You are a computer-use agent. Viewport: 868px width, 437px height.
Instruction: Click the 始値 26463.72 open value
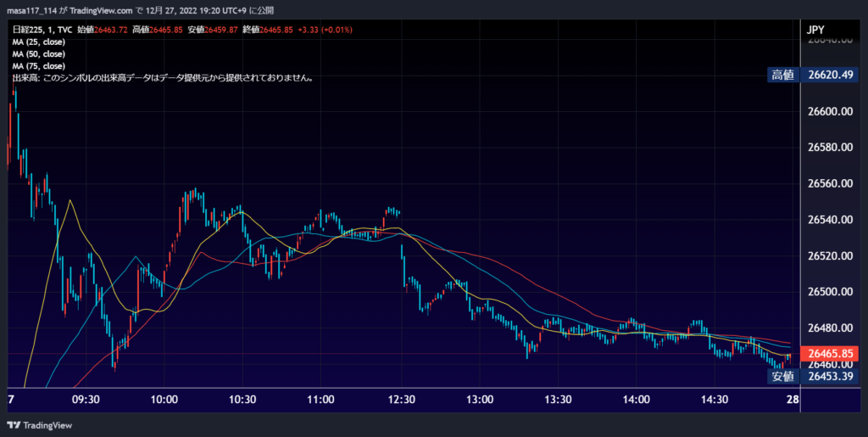point(103,30)
